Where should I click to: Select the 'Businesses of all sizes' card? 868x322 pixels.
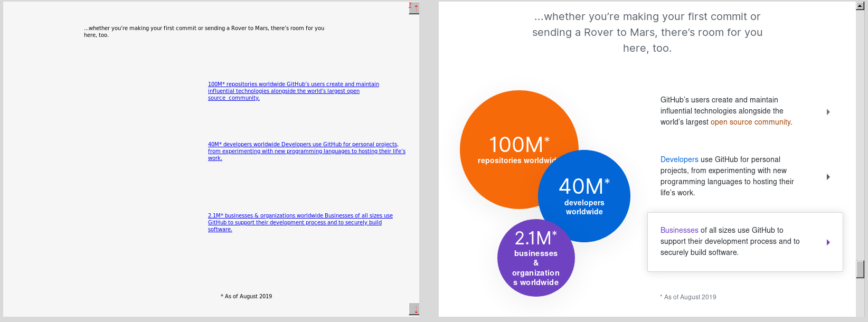coord(745,242)
